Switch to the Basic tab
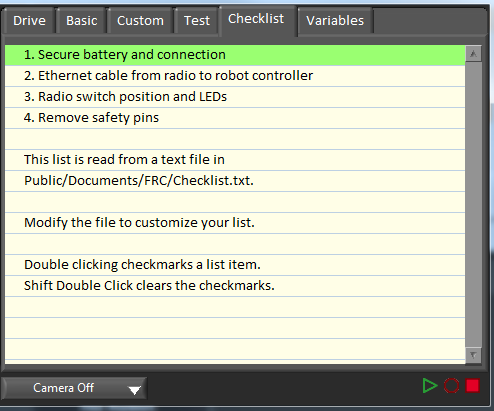This screenshot has width=494, height=411. pos(82,21)
